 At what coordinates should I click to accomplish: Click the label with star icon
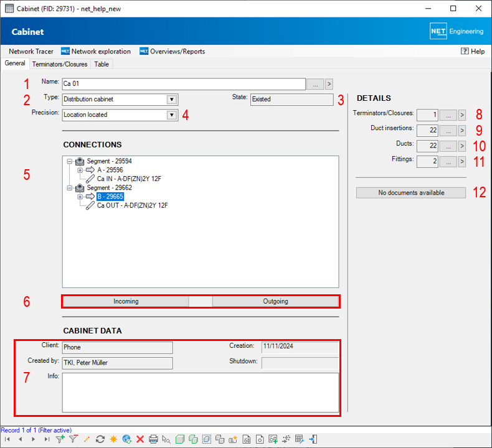click(233, 439)
